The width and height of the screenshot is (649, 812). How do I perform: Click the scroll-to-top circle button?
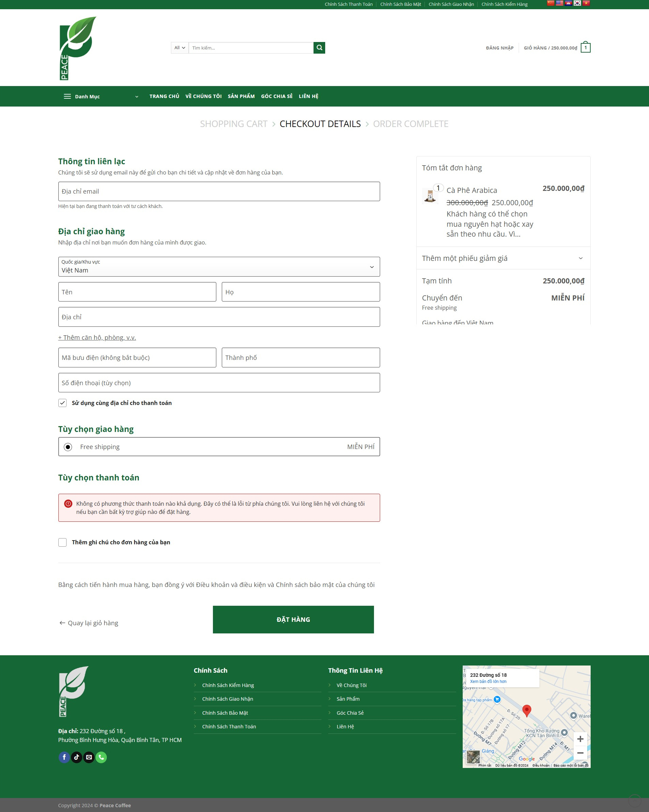[635, 800]
